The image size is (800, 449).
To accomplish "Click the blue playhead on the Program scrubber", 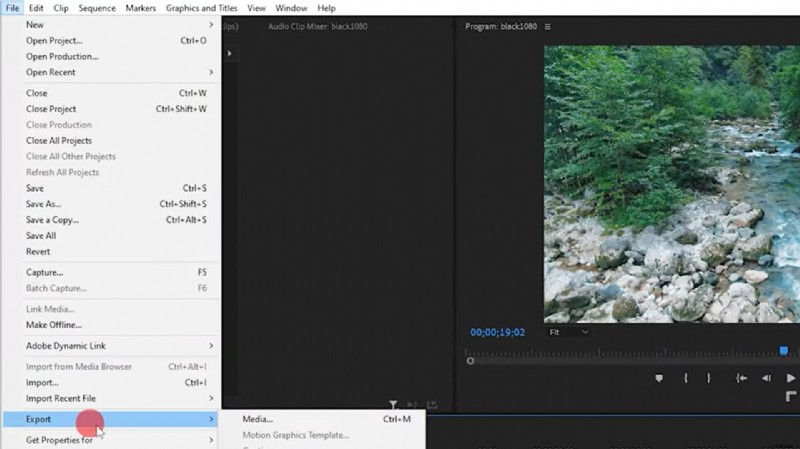I will tap(784, 351).
